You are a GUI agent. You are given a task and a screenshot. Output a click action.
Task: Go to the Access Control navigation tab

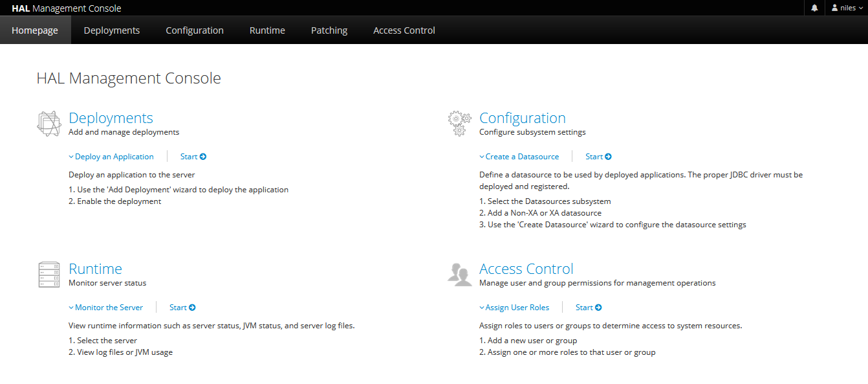pos(404,30)
